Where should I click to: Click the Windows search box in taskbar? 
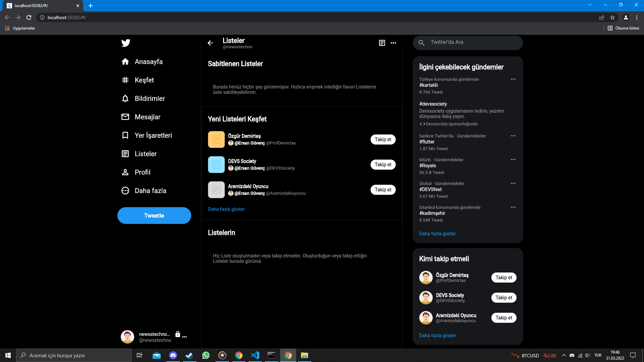tap(74, 355)
